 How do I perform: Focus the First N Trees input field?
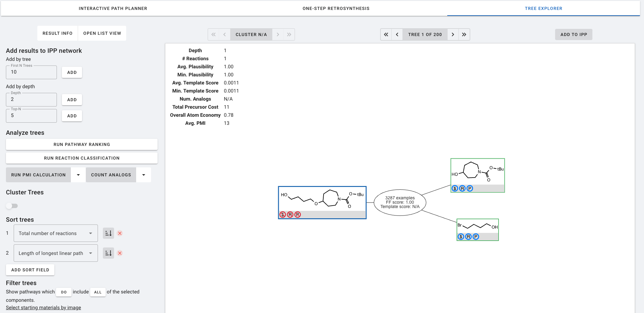tap(31, 72)
